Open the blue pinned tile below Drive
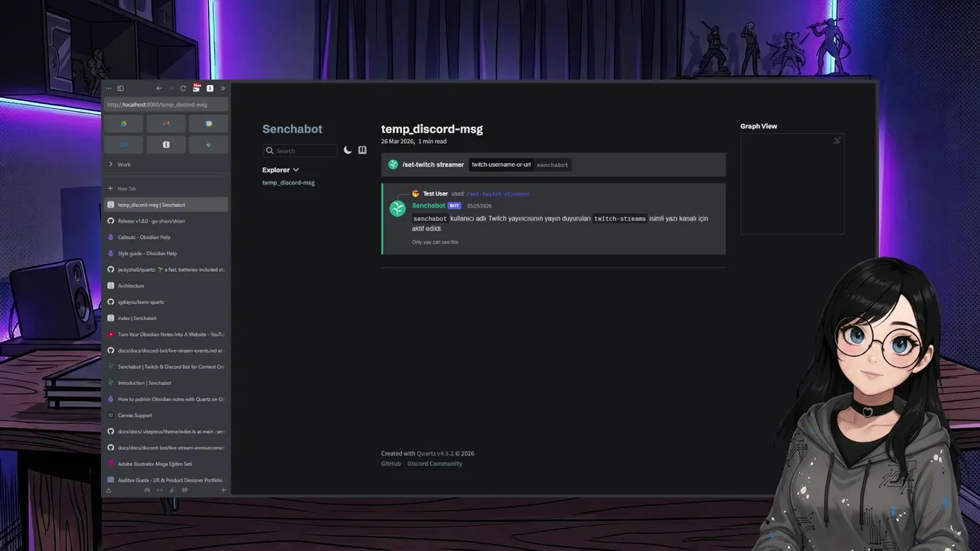The image size is (980, 551). coord(124,145)
